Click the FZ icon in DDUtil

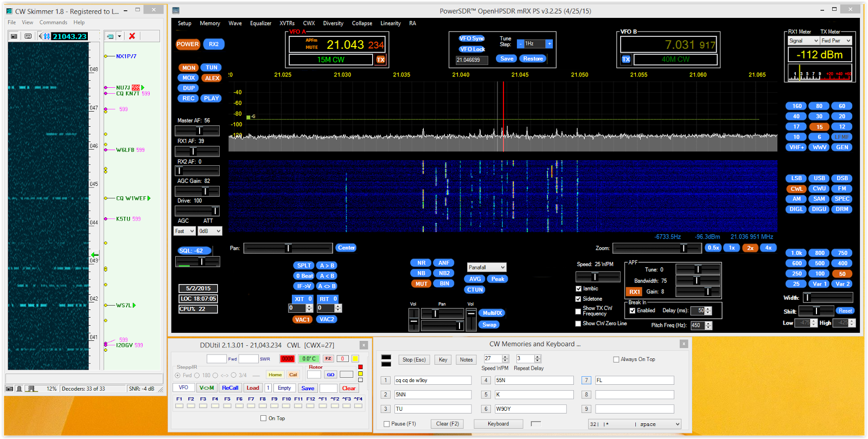[328, 359]
